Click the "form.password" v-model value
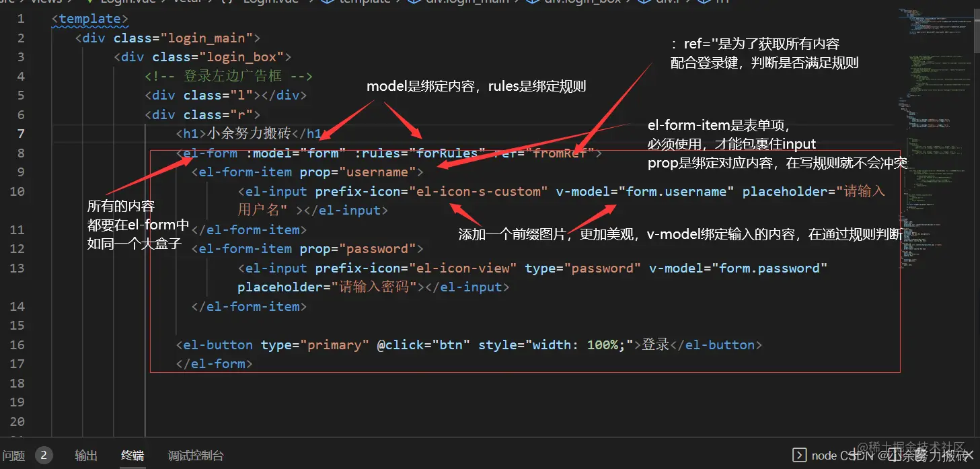 click(769, 268)
